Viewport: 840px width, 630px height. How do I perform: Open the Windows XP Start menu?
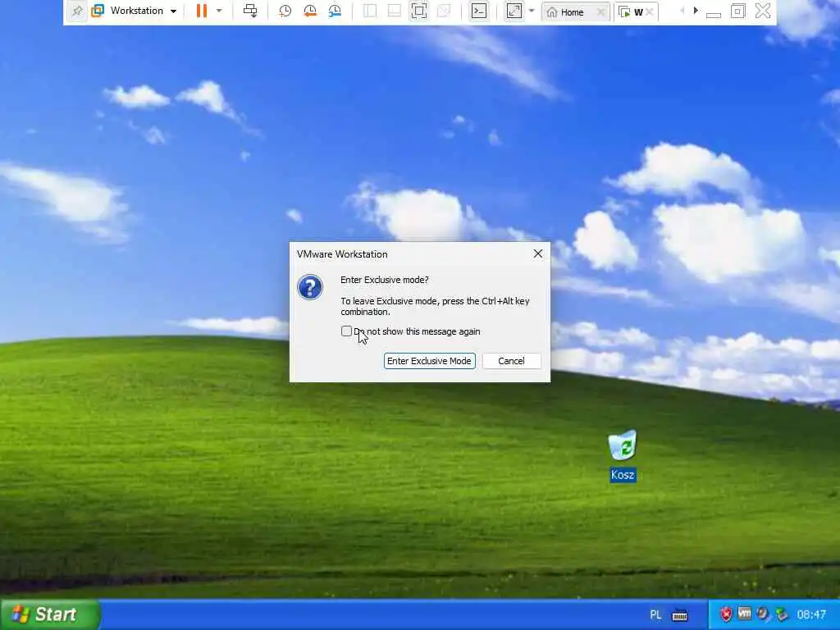[50, 614]
